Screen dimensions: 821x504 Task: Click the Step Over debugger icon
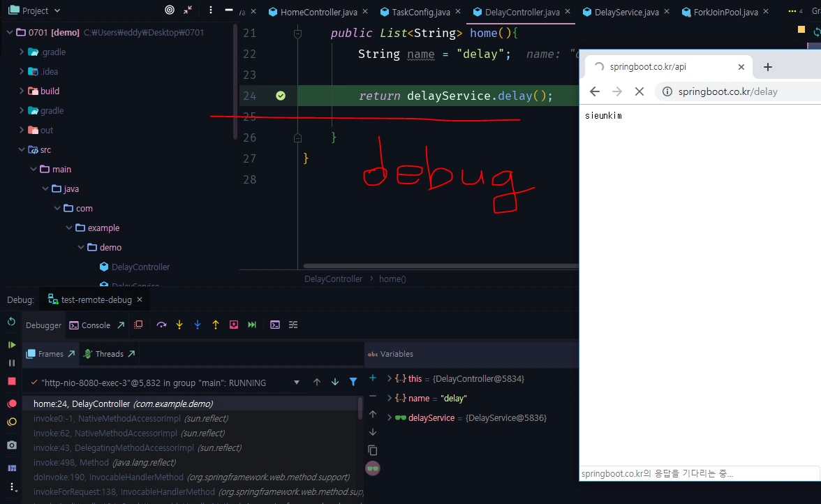[x=161, y=325]
